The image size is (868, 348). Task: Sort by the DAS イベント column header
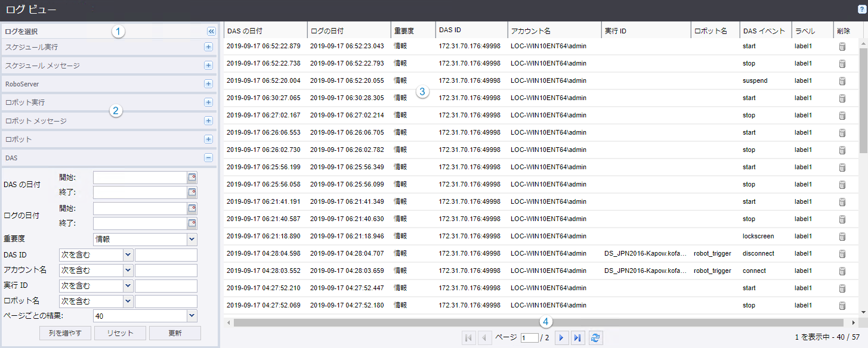pyautogui.click(x=764, y=30)
